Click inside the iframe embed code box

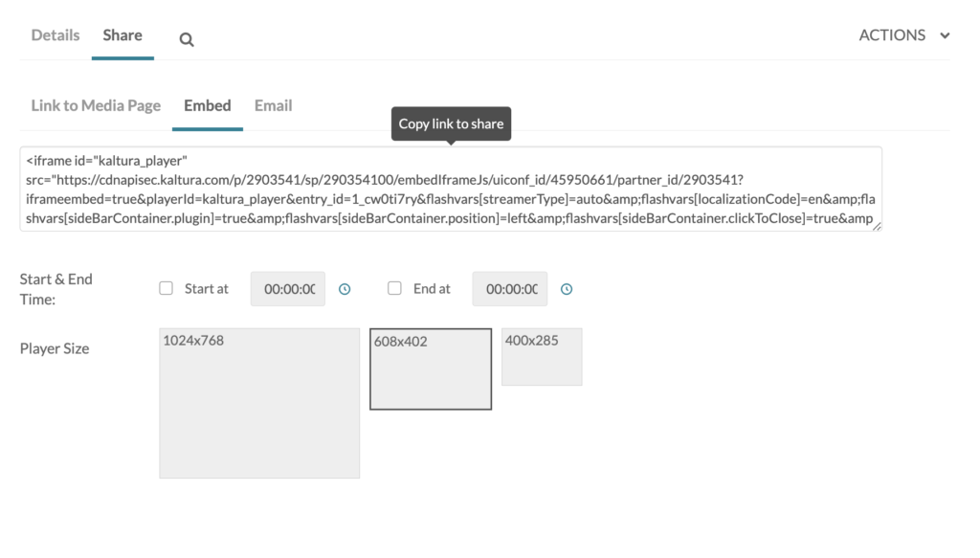click(450, 189)
